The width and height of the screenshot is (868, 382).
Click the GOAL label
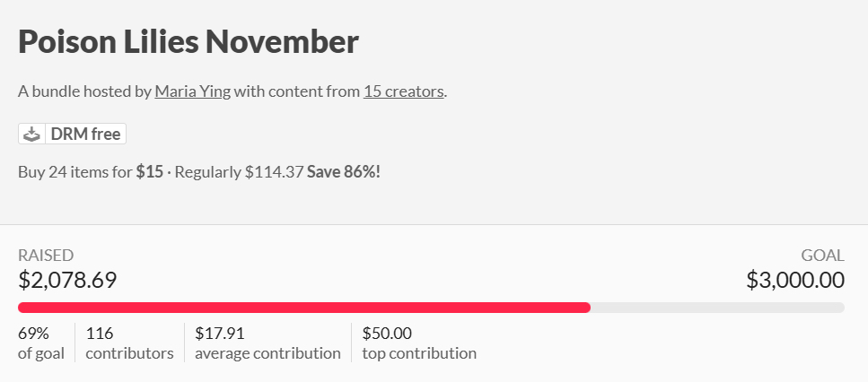pos(822,256)
